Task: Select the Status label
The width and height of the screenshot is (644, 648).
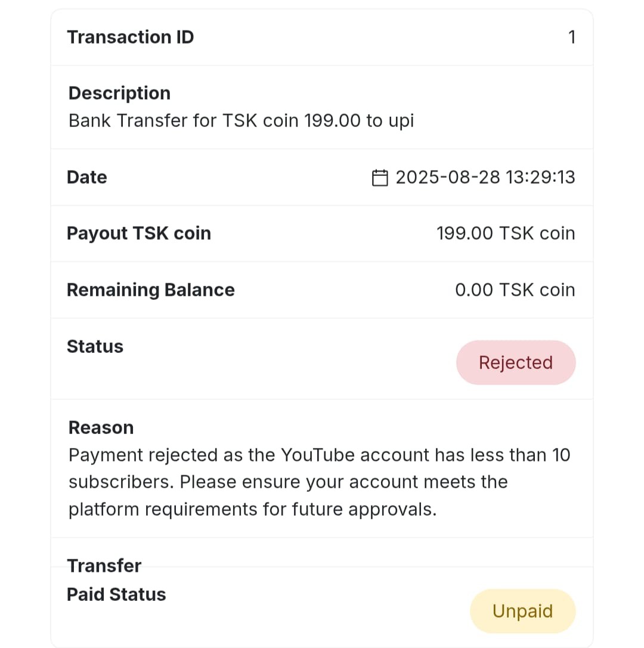Action: (95, 346)
